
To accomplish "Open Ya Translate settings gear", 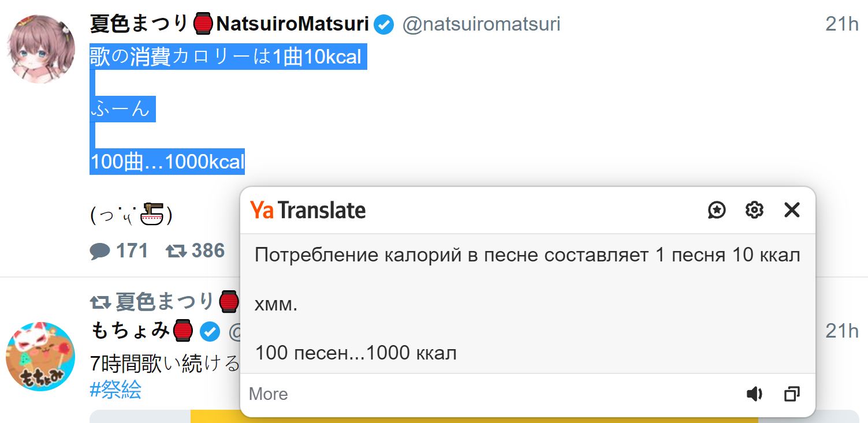I will click(754, 210).
